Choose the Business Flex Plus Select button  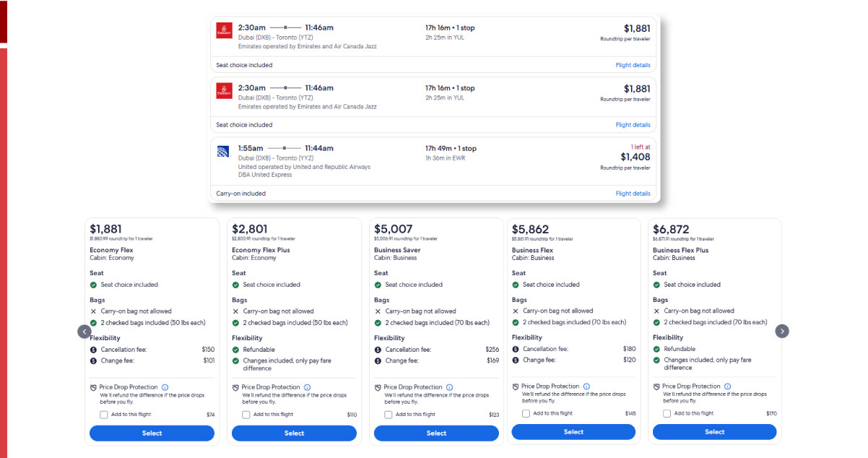[714, 432]
